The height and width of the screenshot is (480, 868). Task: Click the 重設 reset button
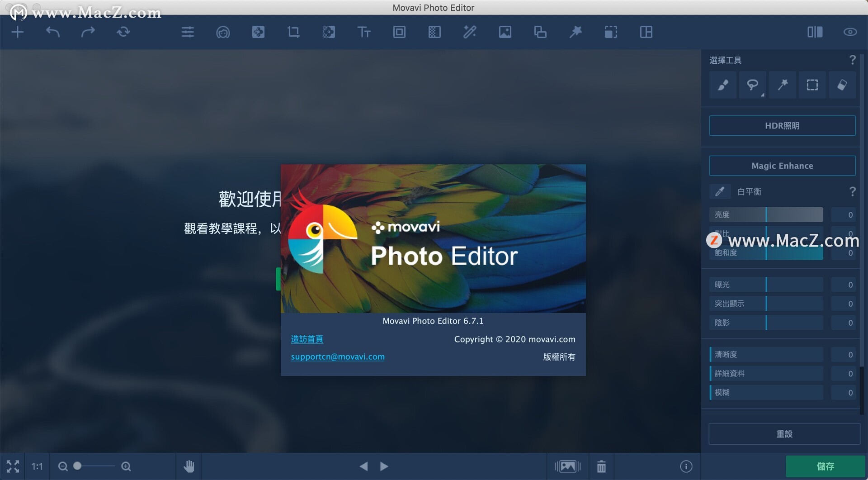[x=784, y=434]
